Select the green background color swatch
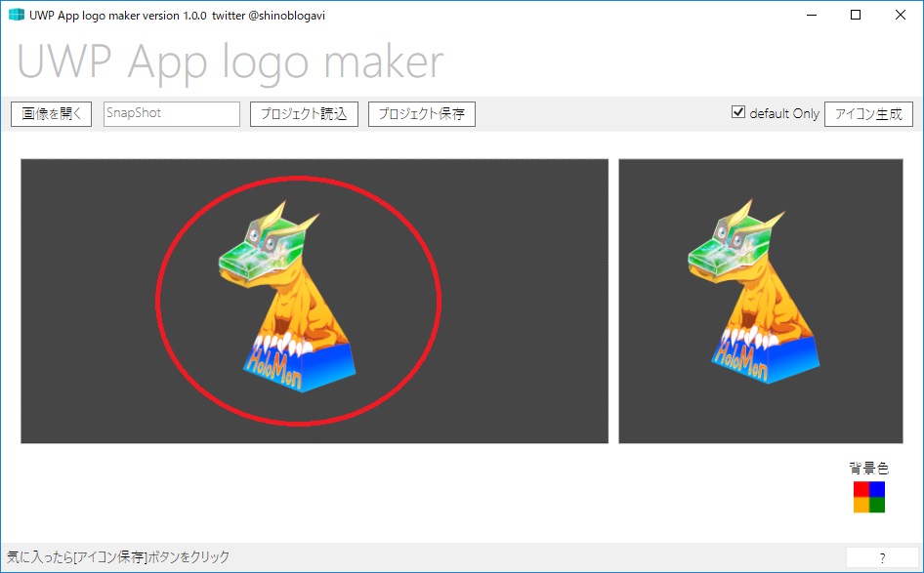The height and width of the screenshot is (573, 924). 878,506
